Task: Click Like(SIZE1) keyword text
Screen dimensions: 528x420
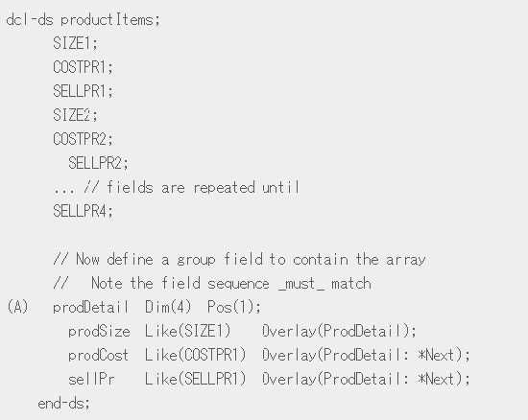Action: click(188, 331)
